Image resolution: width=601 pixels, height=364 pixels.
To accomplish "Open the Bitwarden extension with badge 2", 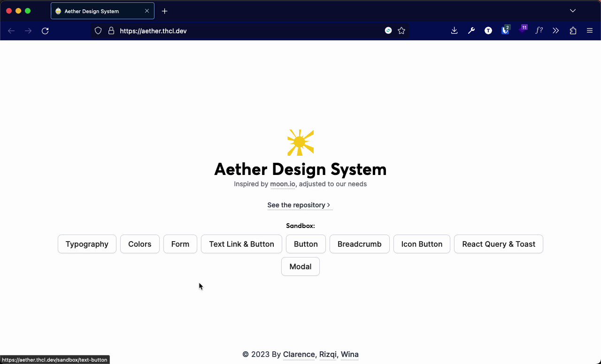I will coord(505,30).
